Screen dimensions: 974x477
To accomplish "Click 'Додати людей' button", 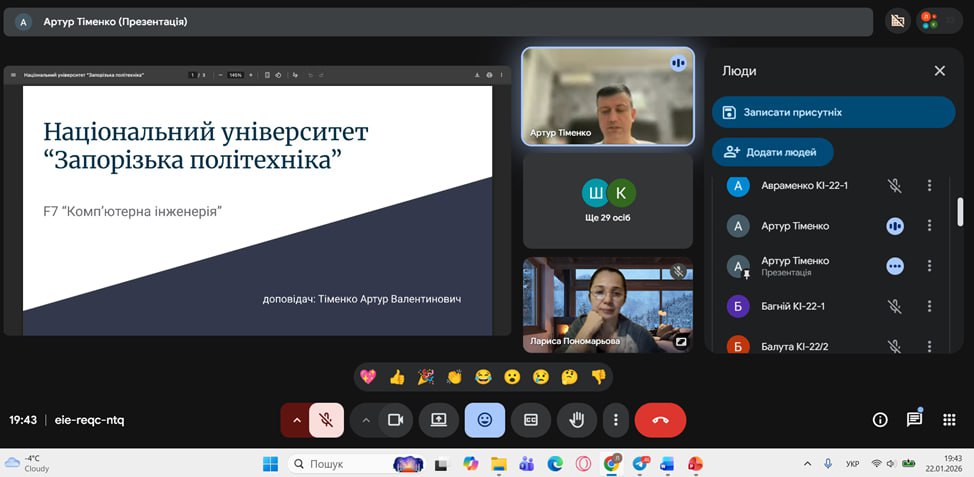I will (772, 152).
